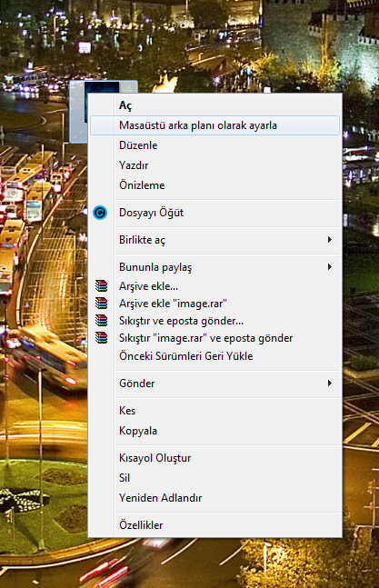Click the WinRAR icon beside Arşive ekle...
Image resolution: width=379 pixels, height=588 pixels.
(101, 286)
